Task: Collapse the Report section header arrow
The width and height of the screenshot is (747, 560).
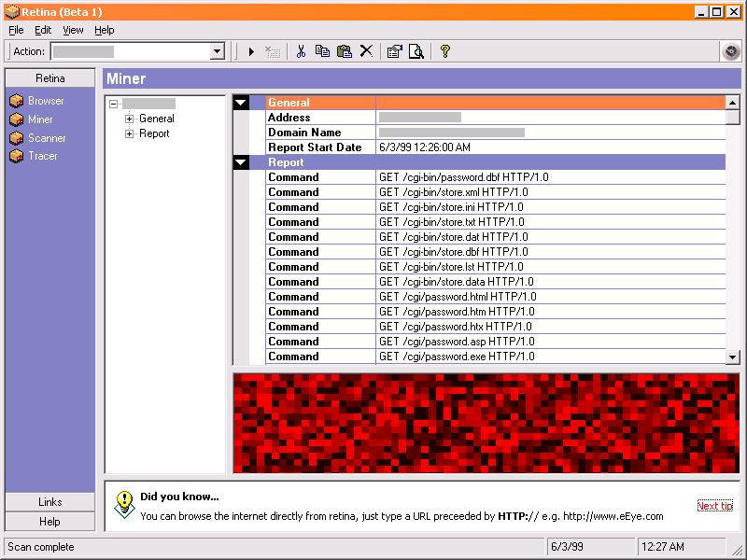Action: coord(242,162)
